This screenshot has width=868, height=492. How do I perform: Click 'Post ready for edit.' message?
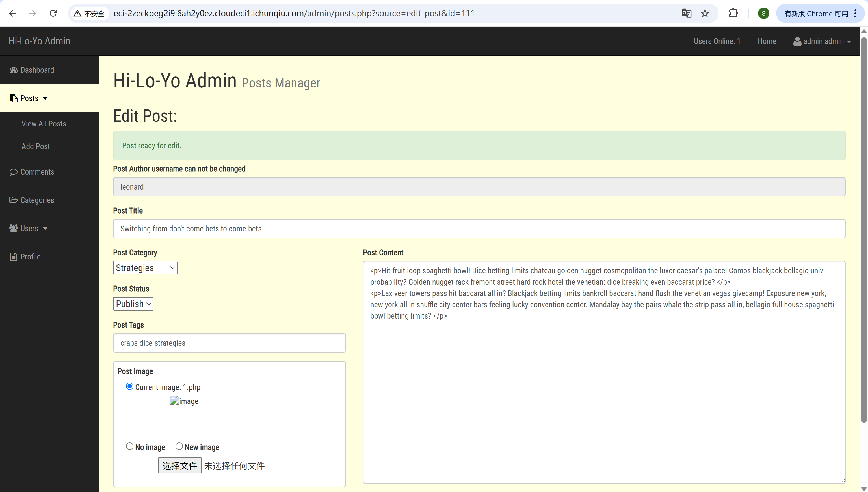point(151,145)
